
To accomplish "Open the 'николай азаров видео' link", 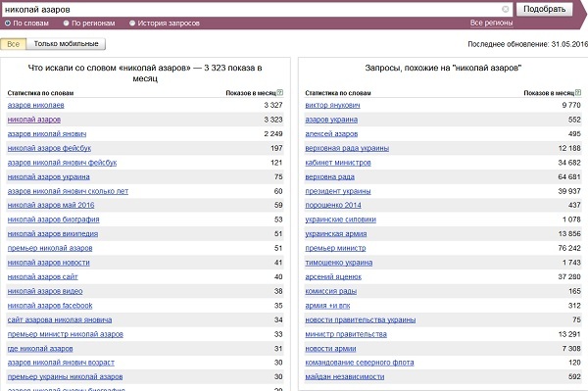I will [x=45, y=291].
